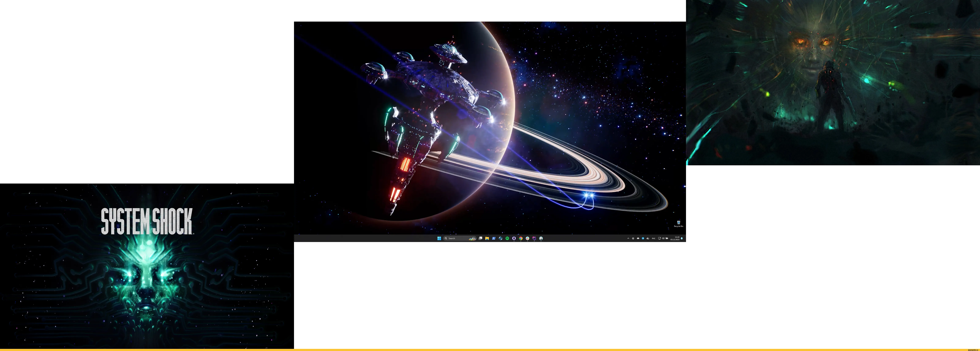
Task: Click the Telegram tray icon
Action: 643,238
